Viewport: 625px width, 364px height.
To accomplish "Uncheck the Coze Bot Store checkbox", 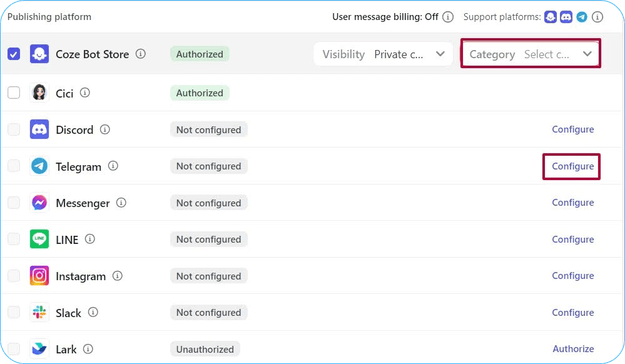I will tap(14, 54).
